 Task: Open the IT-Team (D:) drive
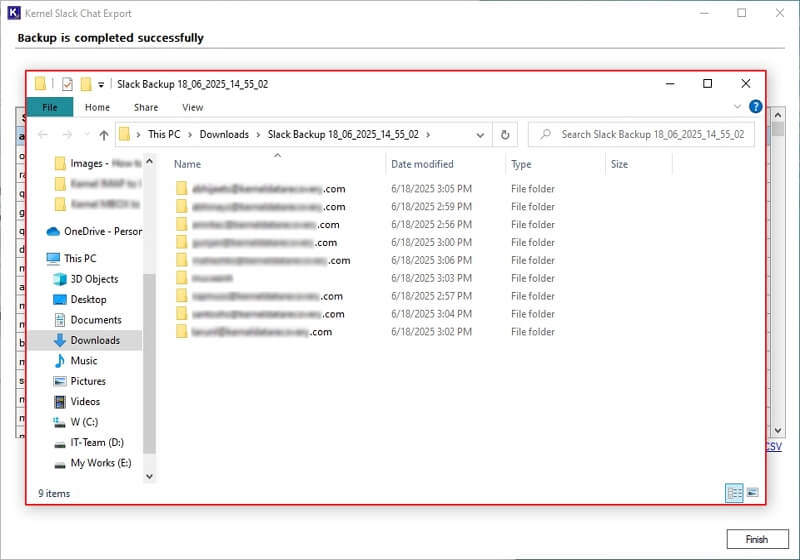(88, 442)
